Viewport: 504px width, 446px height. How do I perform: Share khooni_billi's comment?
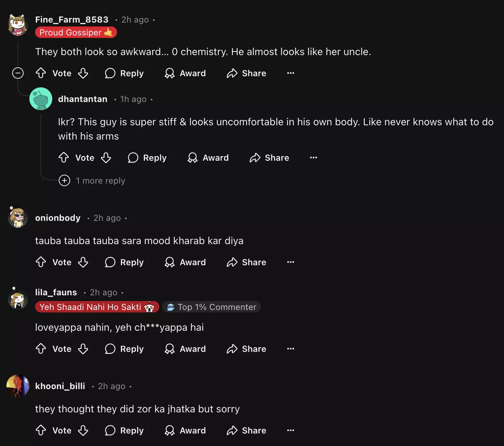tap(247, 431)
